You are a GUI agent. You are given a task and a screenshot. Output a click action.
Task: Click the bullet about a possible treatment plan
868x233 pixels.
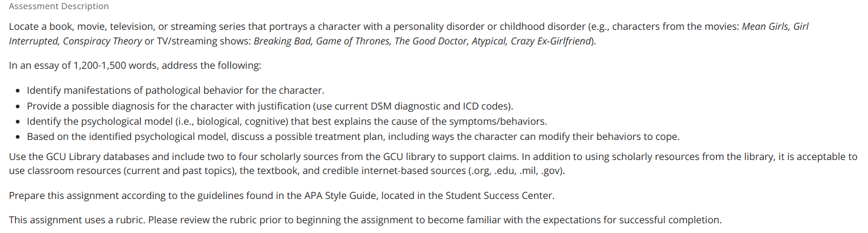click(353, 136)
